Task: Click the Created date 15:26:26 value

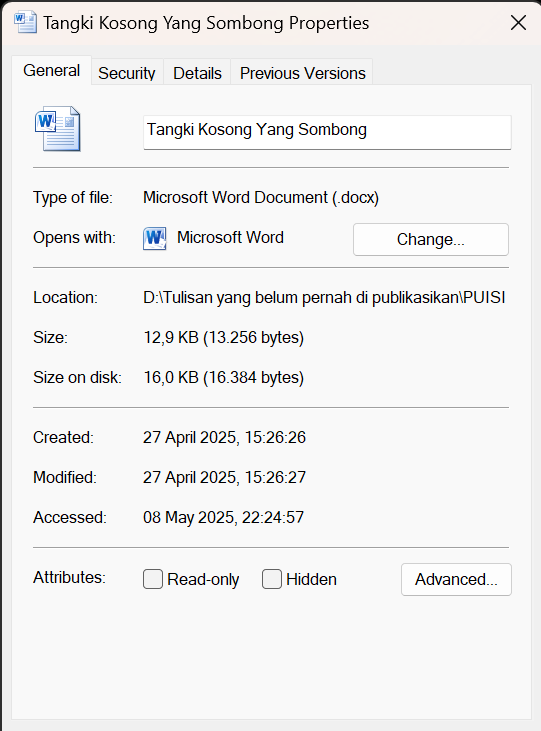Action: pyautogui.click(x=224, y=437)
